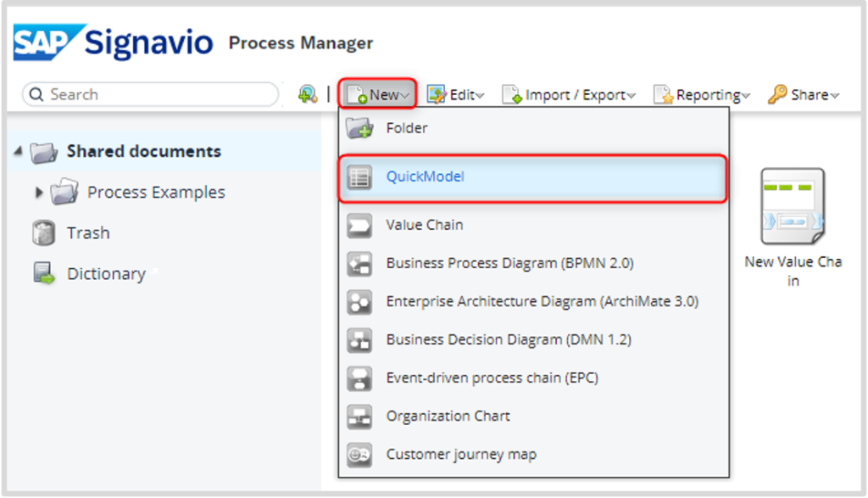Click the Customer journey map faces icon
The width and height of the screenshot is (868, 498).
coord(359,455)
